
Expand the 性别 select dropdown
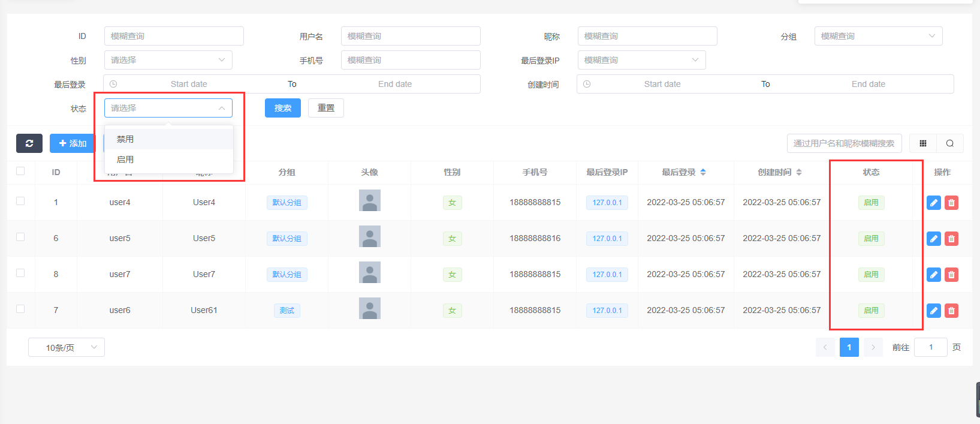[x=168, y=60]
